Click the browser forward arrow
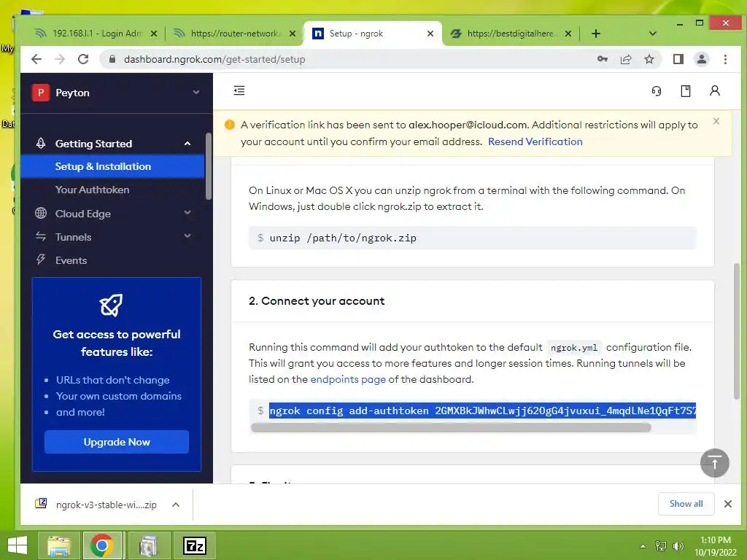This screenshot has width=747, height=560. click(x=60, y=59)
